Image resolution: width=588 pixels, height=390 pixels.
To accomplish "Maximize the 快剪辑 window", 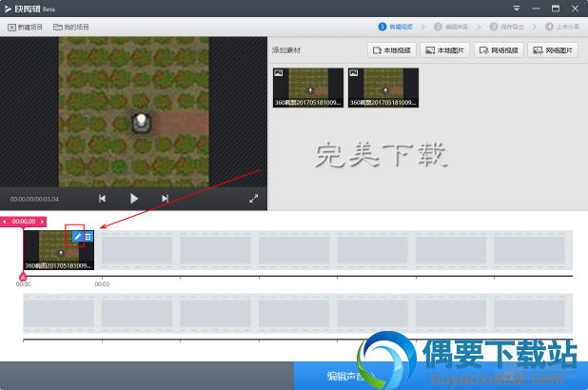I will click(556, 9).
